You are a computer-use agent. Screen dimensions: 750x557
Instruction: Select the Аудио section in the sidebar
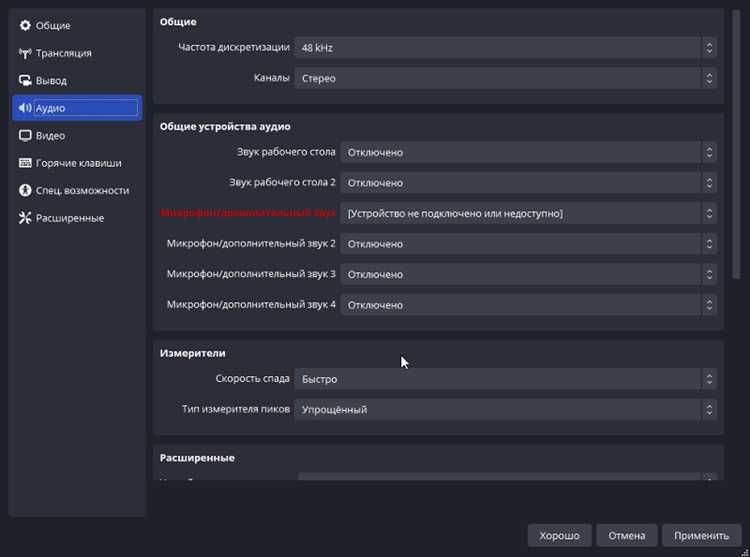coord(77,108)
